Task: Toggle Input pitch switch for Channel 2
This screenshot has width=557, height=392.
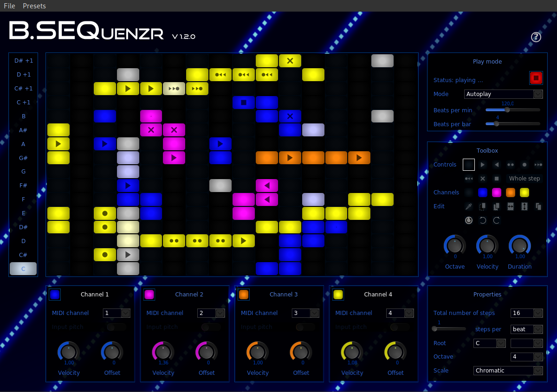Action: click(x=211, y=327)
